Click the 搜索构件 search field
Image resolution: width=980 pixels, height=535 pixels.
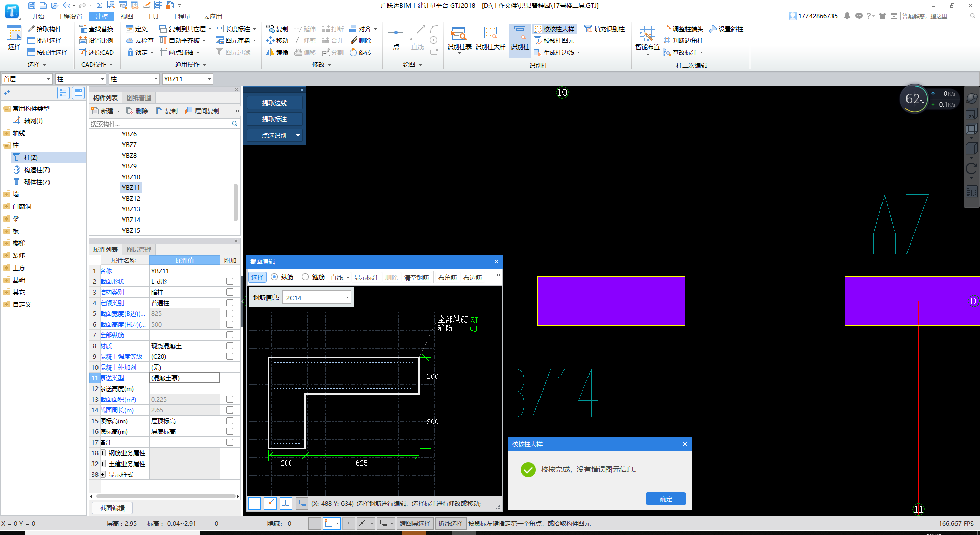pyautogui.click(x=160, y=124)
